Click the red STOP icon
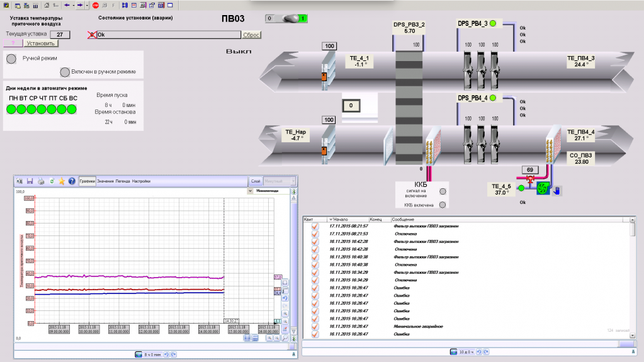 point(96,5)
